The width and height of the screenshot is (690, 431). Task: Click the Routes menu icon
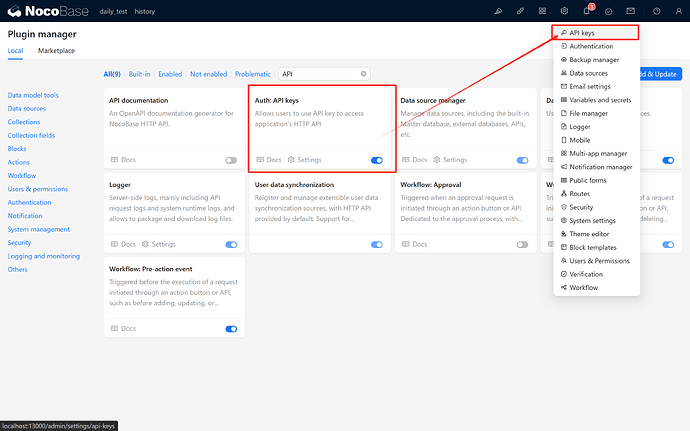click(x=564, y=194)
